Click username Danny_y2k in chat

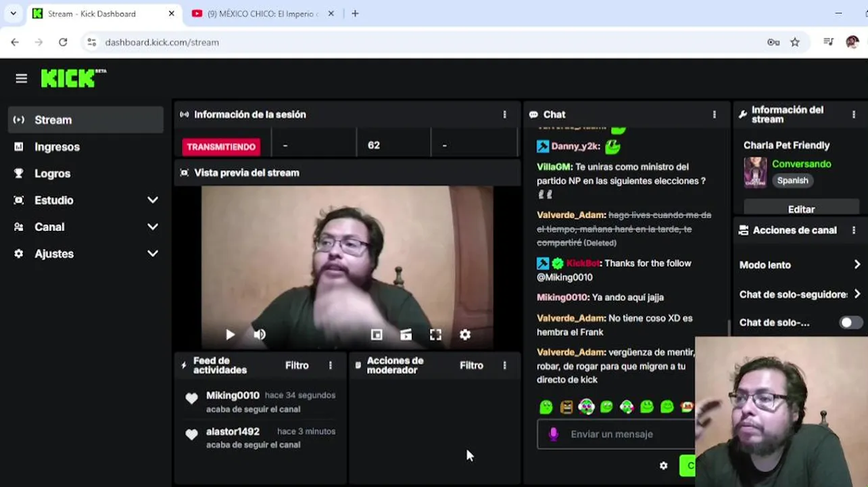(x=575, y=146)
